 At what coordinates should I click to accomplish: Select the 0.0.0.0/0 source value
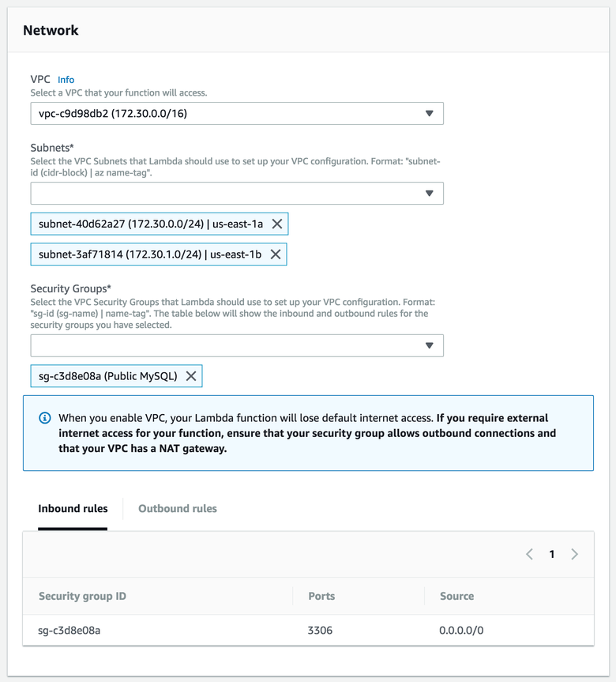[x=461, y=631]
